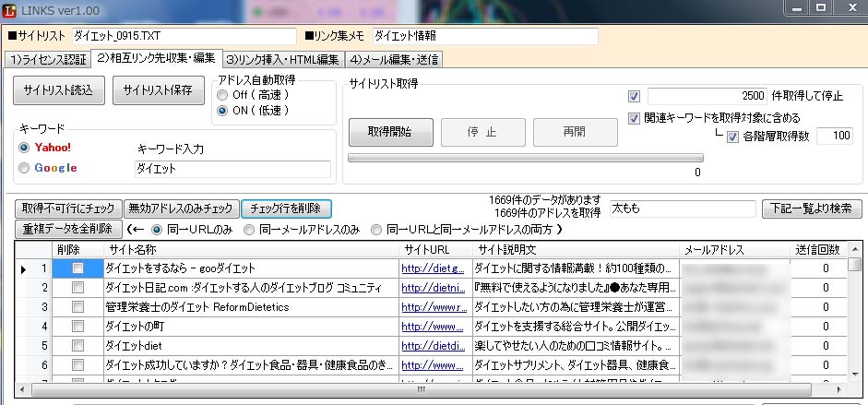Click the 無効アドレスのみチェック button
This screenshot has width=868, height=405.
click(x=182, y=208)
